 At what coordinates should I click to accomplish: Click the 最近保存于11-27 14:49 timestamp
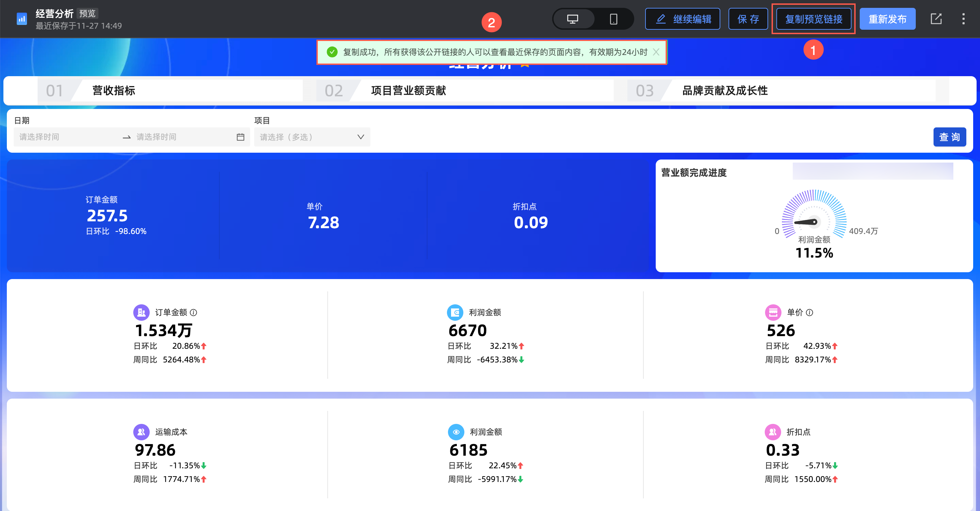point(79,26)
